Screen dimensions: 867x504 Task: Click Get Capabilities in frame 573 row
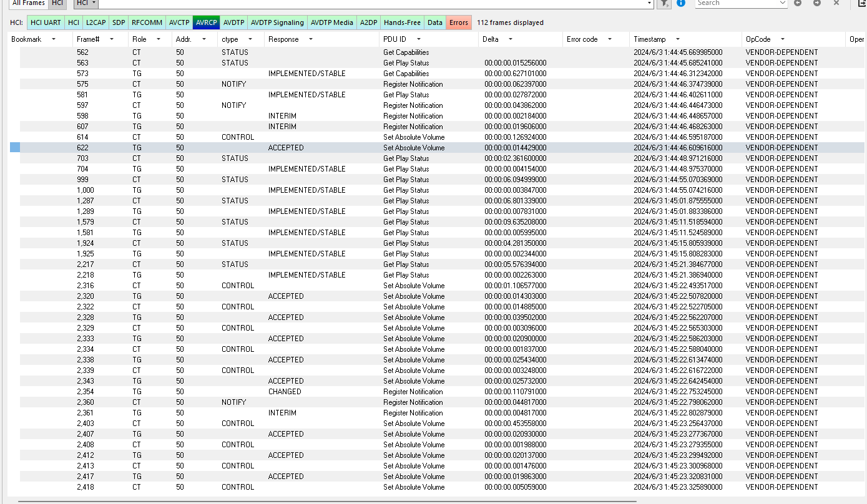406,74
